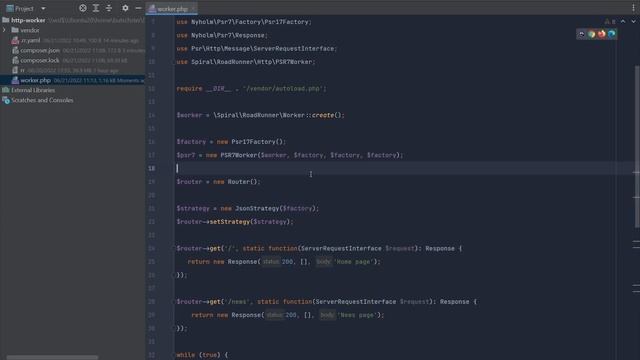The width and height of the screenshot is (640, 360).
Task: Open the Project view dropdown arrow
Action: coord(43,8)
